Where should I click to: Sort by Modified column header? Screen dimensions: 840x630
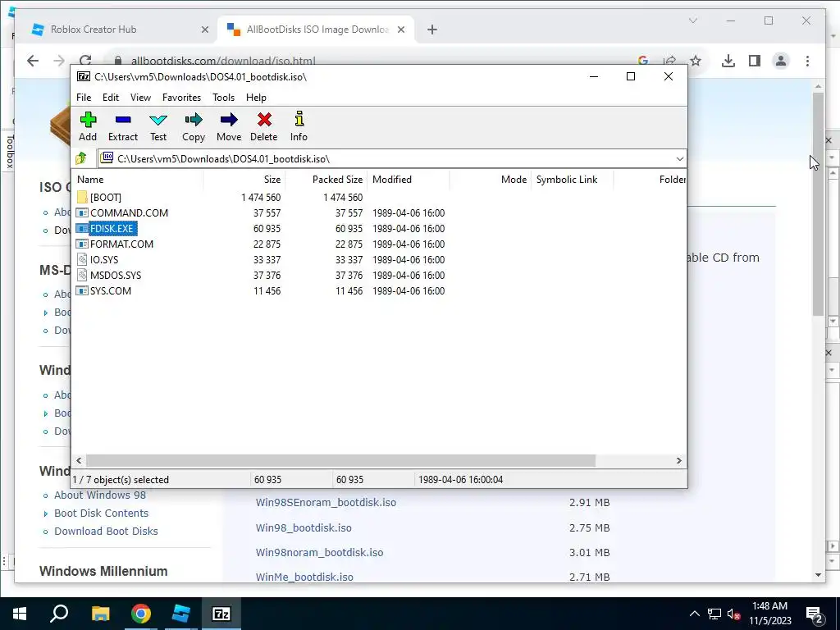click(409, 180)
